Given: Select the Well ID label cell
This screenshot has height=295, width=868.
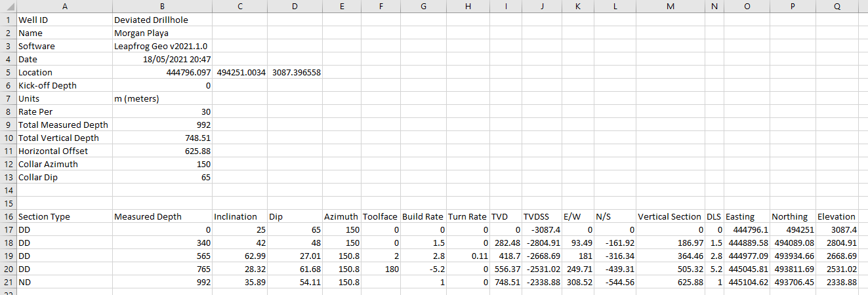Looking at the screenshot, I should click(62, 20).
